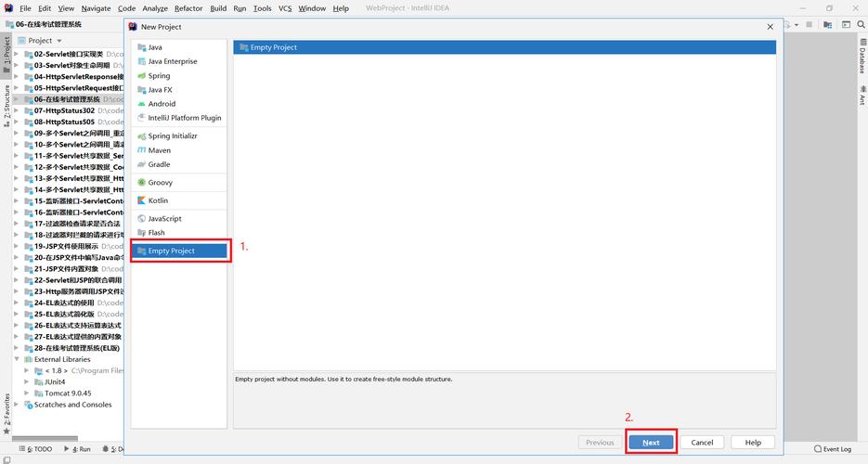The width and height of the screenshot is (868, 464).
Task: Select the Kotlin project icon
Action: pyautogui.click(x=142, y=200)
